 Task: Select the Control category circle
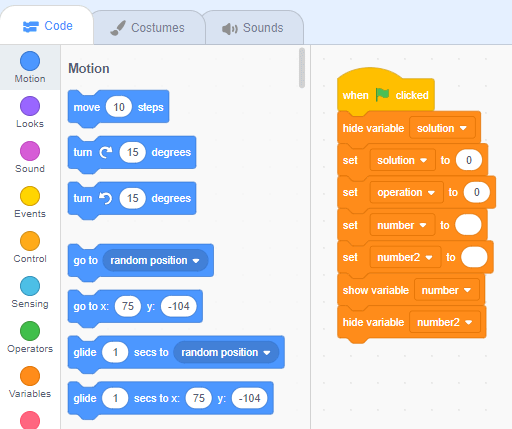tap(30, 241)
